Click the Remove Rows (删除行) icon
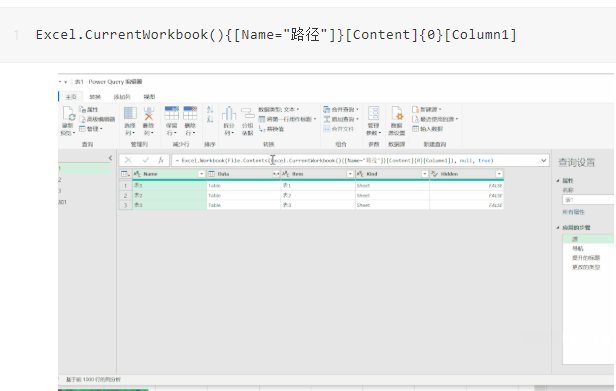616x391 pixels. [x=190, y=113]
